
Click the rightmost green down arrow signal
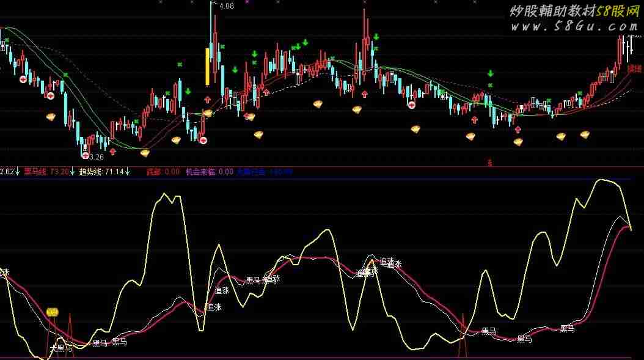pyautogui.click(x=490, y=73)
